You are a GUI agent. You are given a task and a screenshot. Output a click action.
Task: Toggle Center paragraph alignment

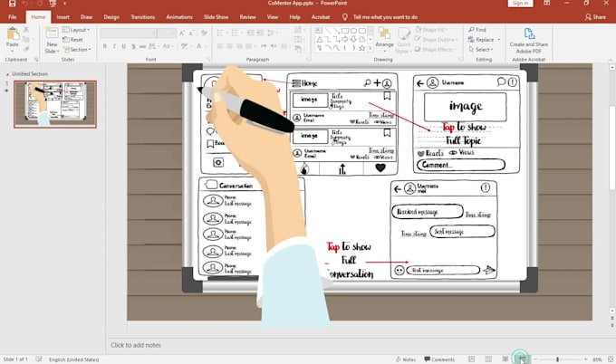point(229,46)
